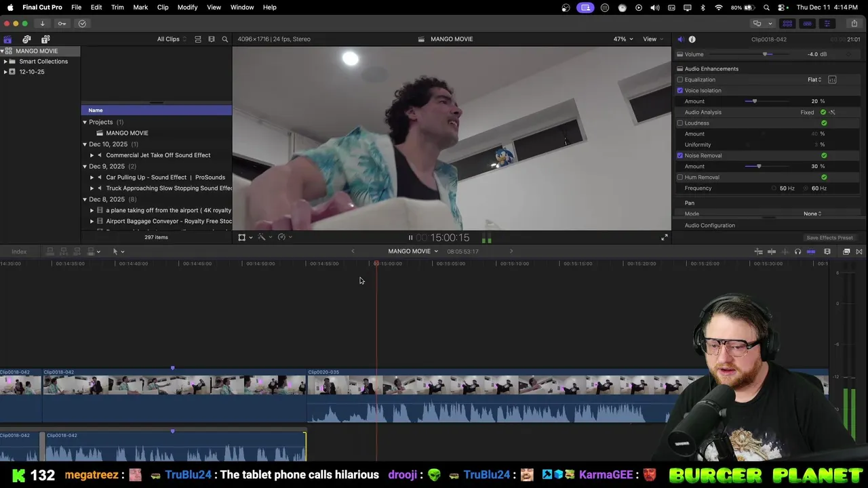Image resolution: width=868 pixels, height=488 pixels.
Task: Click the Save Effects Preset button
Action: tap(829, 238)
